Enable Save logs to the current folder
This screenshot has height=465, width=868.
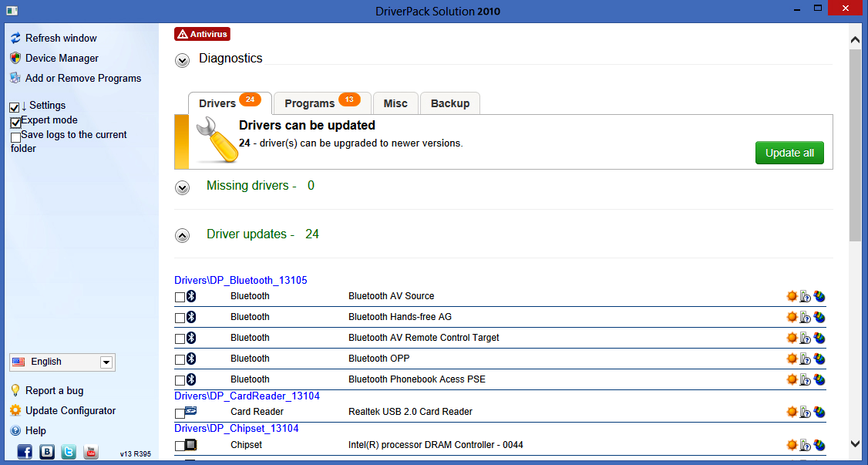click(15, 136)
